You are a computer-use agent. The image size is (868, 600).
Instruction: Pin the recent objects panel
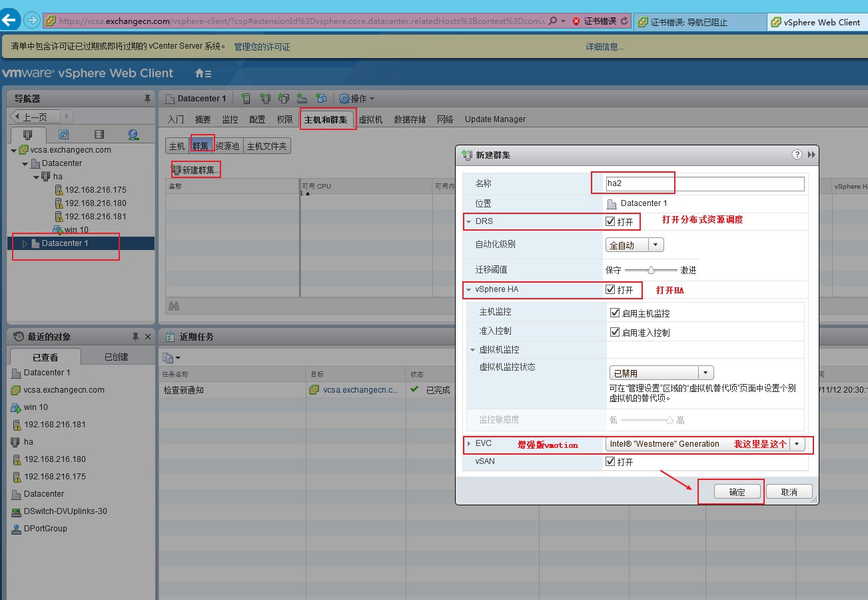tap(135, 337)
